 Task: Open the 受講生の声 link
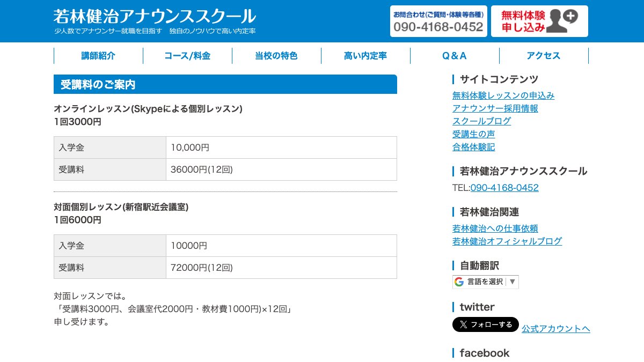pos(474,134)
